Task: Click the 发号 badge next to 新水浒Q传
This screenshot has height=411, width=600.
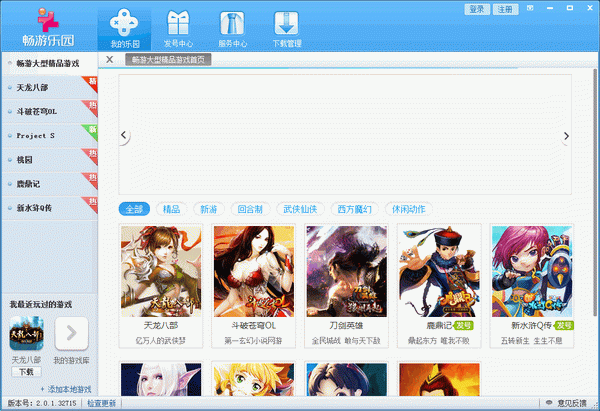Action: [564, 326]
